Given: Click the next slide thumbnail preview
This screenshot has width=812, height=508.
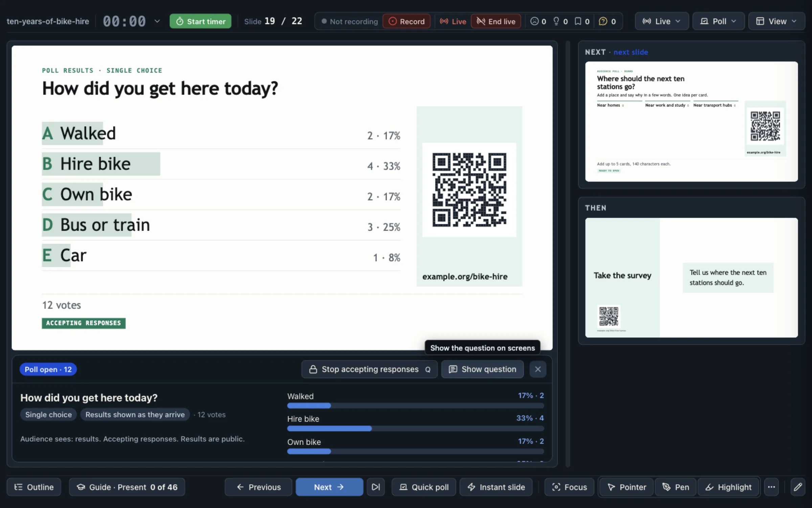Looking at the screenshot, I should (x=692, y=121).
